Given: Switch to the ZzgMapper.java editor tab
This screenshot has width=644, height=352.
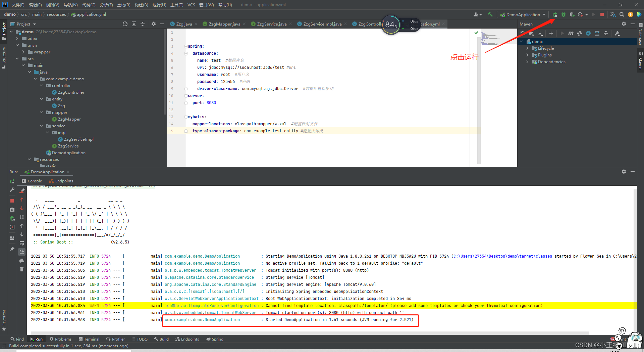Looking at the screenshot, I should click(x=224, y=24).
